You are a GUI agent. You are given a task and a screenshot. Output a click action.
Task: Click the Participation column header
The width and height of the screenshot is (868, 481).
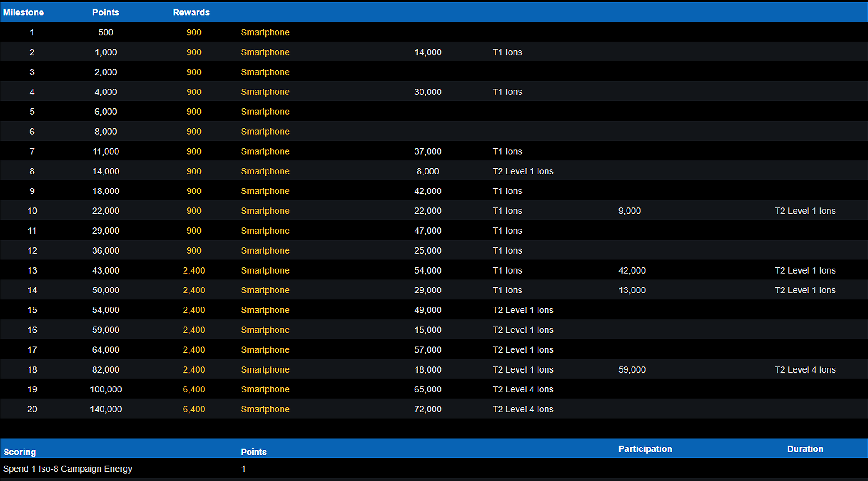click(x=645, y=449)
